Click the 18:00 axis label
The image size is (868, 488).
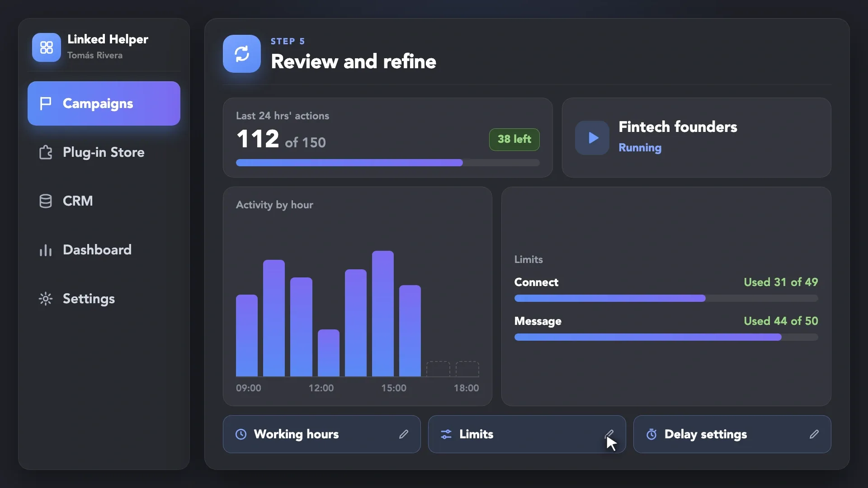point(466,388)
